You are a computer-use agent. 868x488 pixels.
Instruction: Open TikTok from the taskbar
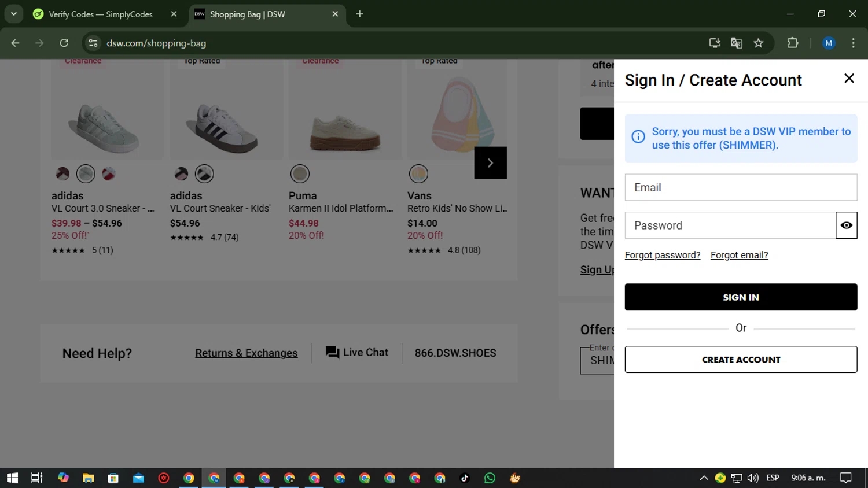[465, 478]
